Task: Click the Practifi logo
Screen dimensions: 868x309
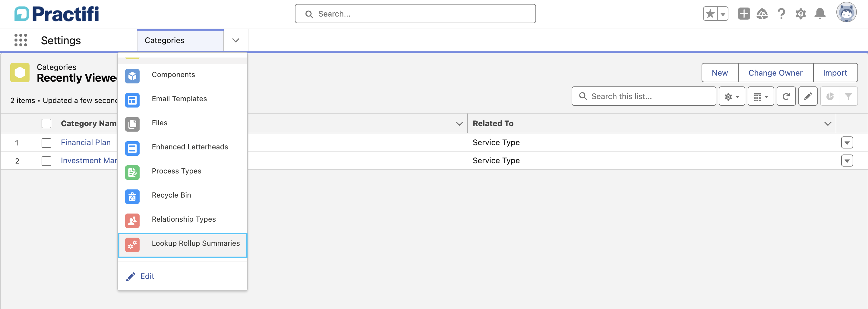Action: coord(57,14)
